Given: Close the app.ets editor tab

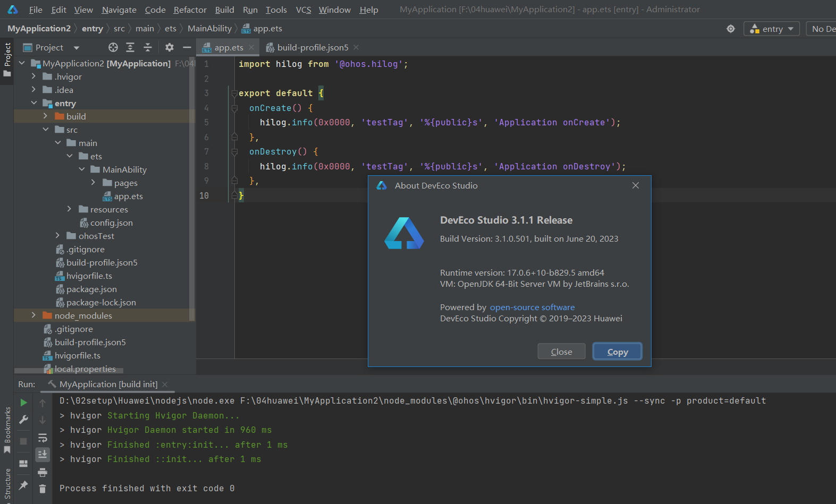Looking at the screenshot, I should (x=251, y=47).
